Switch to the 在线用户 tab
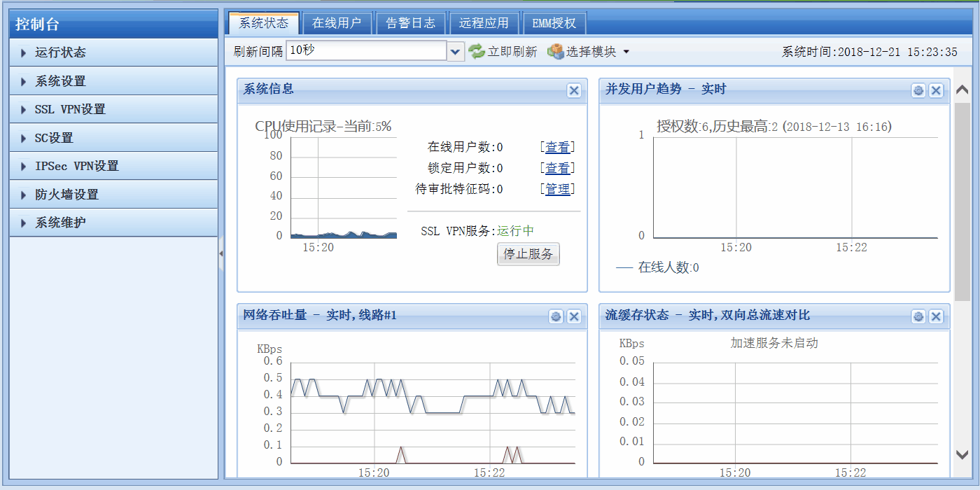This screenshot has width=980, height=490. [337, 22]
